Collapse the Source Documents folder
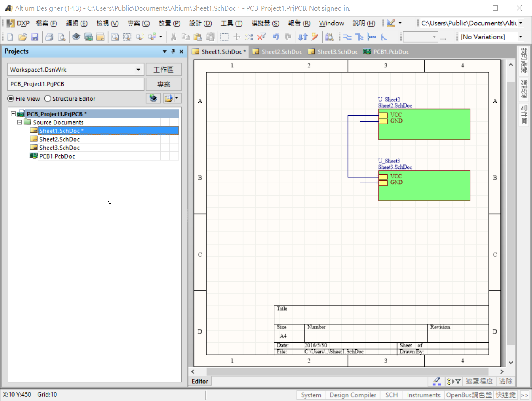The width and height of the screenshot is (532, 401). tap(19, 122)
